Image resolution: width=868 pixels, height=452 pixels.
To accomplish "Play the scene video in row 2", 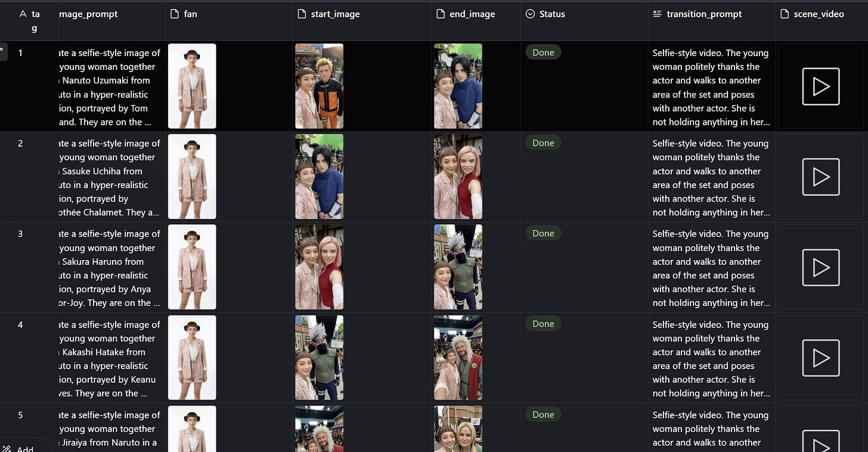I will pos(821,177).
